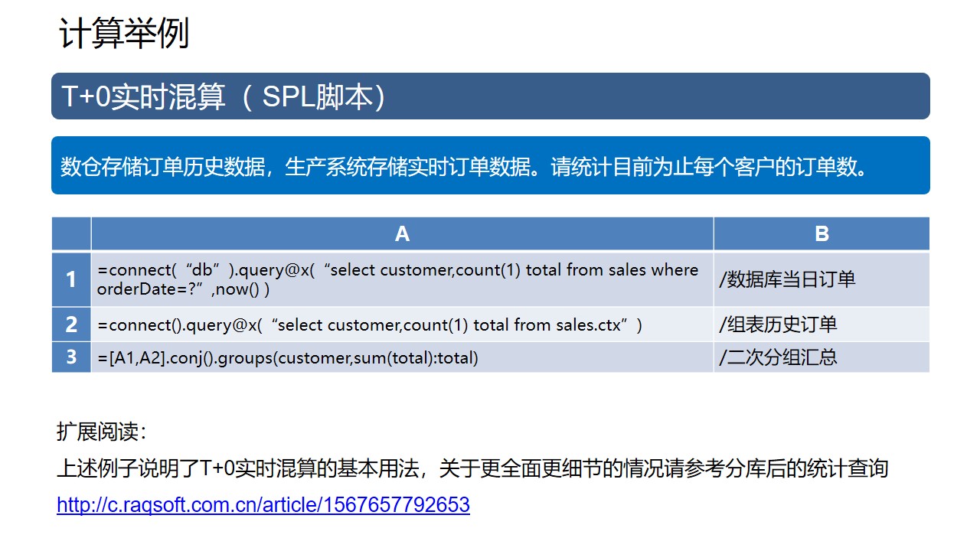Select column header B in the table
This screenshot has width=980, height=551.
pos(822,234)
